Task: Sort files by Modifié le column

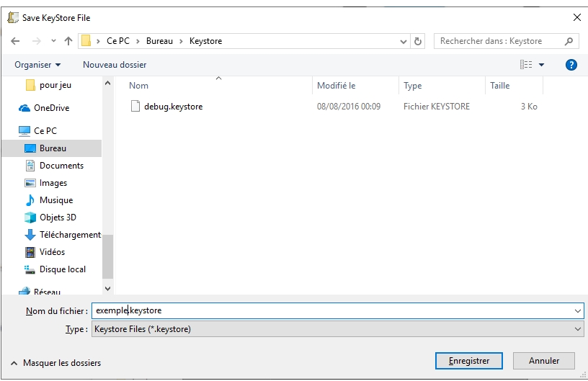Action: point(337,86)
